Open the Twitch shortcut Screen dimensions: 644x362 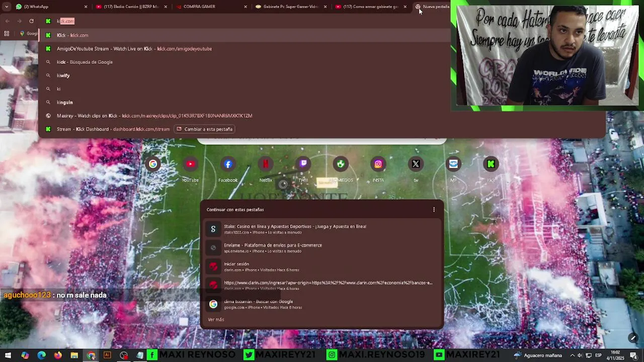click(x=303, y=164)
